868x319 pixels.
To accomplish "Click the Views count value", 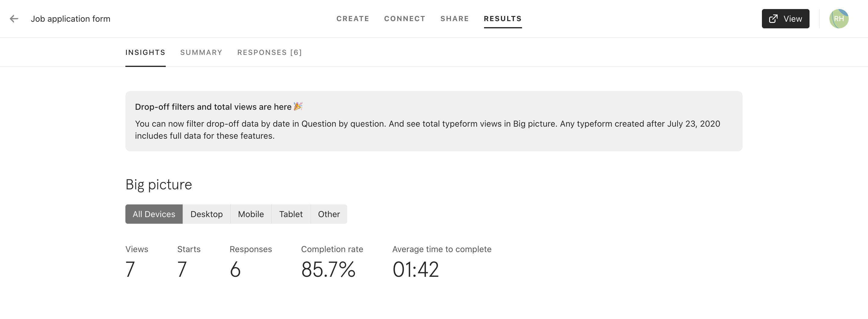I will (x=130, y=269).
